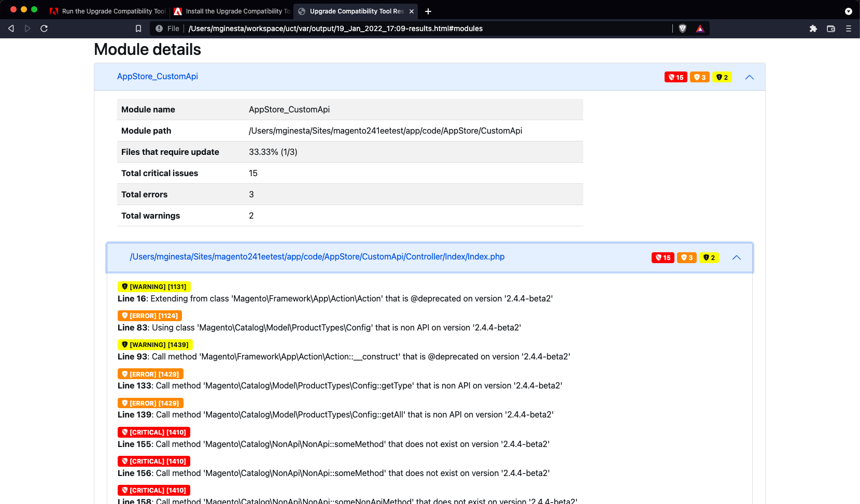The height and width of the screenshot is (504, 860).
Task: Switch to the Run the Upgrade Compatibility tab
Action: (x=106, y=11)
